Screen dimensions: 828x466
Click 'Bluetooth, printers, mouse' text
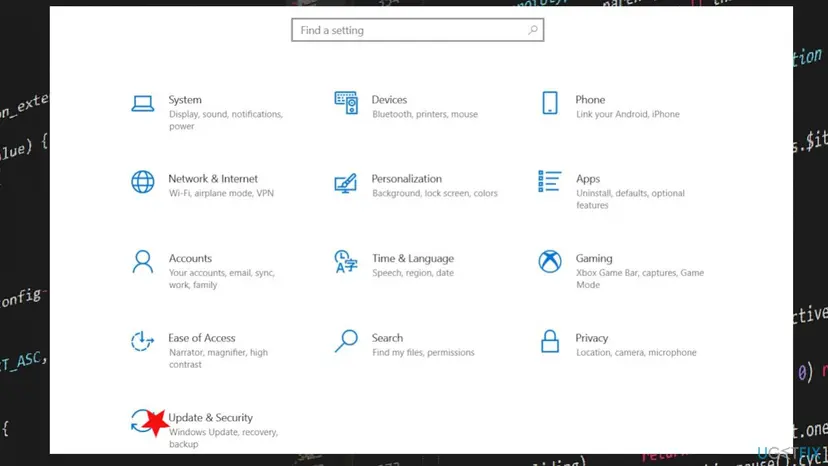click(x=425, y=114)
